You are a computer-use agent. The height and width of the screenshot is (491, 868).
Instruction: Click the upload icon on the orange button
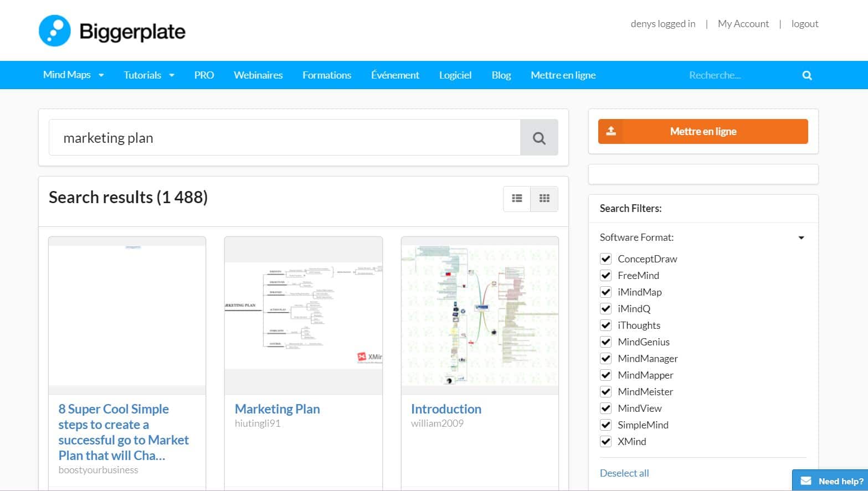tap(611, 131)
